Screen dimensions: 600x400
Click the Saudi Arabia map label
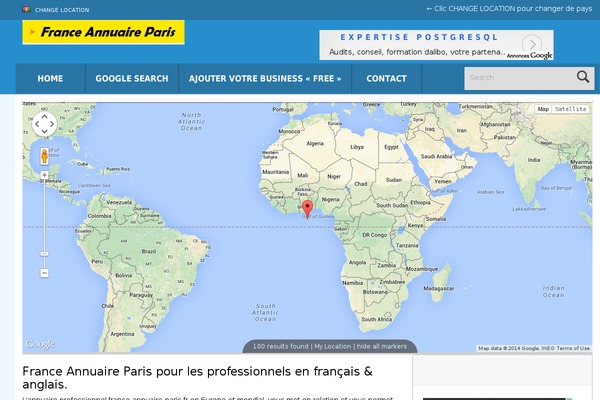pos(436,156)
